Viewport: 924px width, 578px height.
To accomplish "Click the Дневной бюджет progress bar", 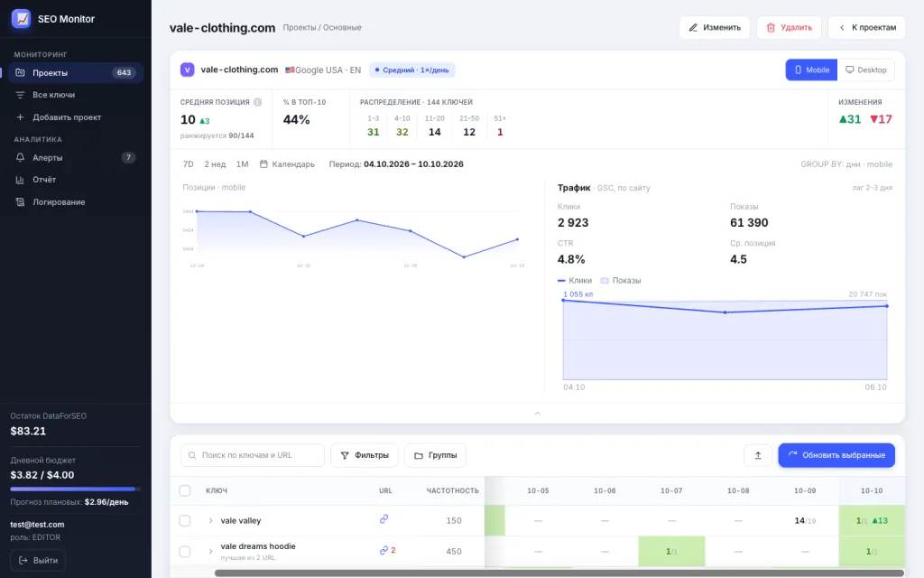I will click(76, 489).
